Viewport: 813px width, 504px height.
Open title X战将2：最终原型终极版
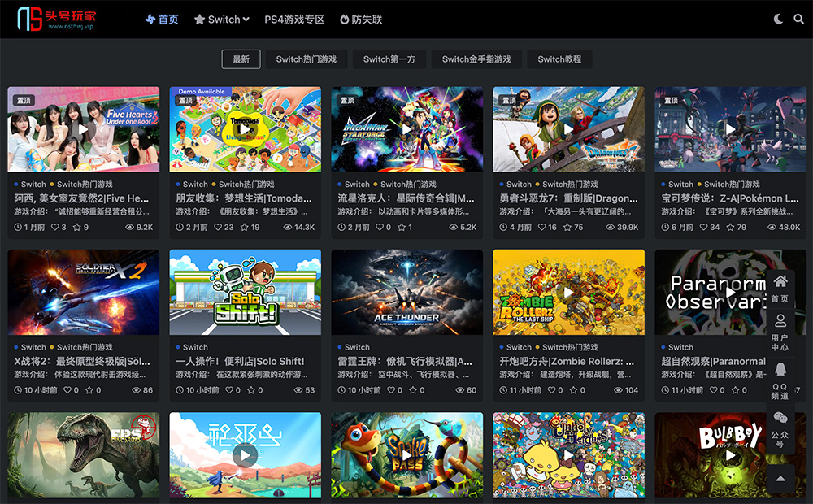tap(82, 362)
